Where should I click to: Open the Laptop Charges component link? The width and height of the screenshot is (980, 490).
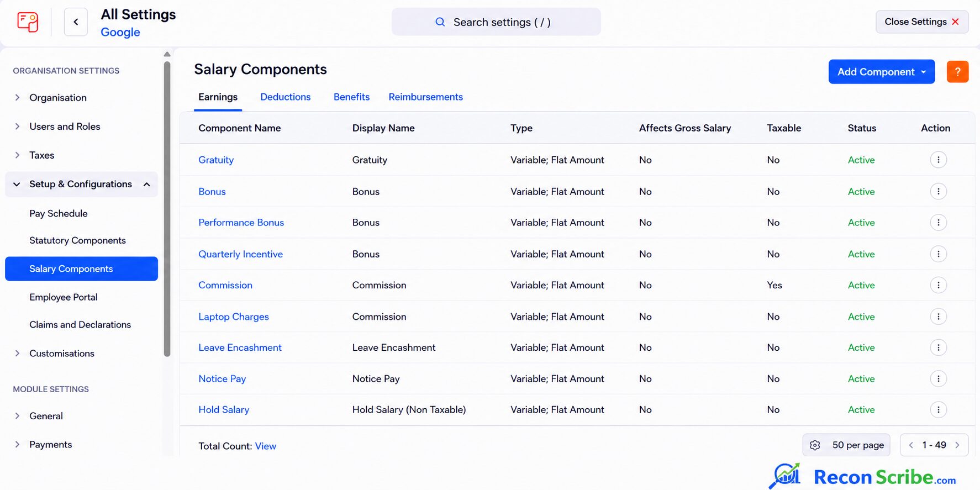(x=234, y=317)
